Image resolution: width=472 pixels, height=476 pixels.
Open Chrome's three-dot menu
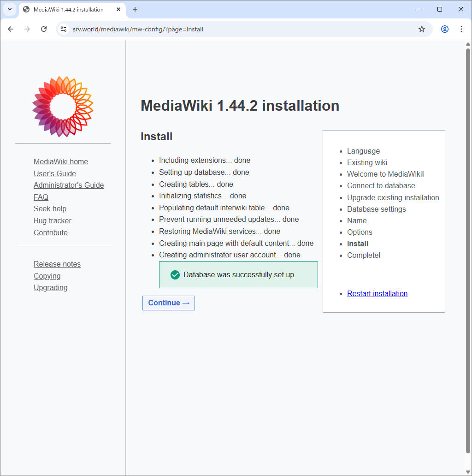point(461,29)
